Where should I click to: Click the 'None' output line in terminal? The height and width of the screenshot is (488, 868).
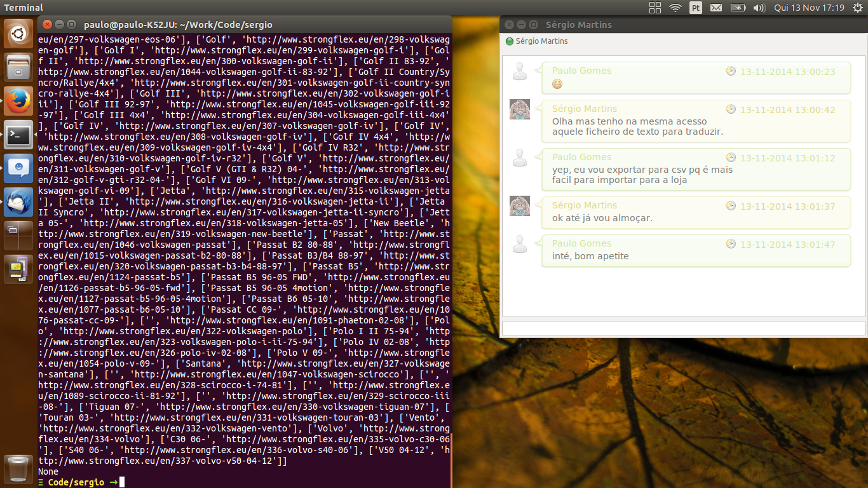coord(48,471)
